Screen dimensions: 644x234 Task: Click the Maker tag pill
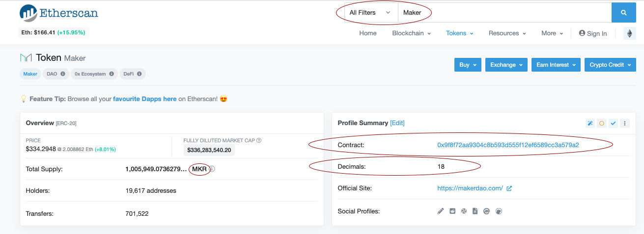[x=30, y=74]
